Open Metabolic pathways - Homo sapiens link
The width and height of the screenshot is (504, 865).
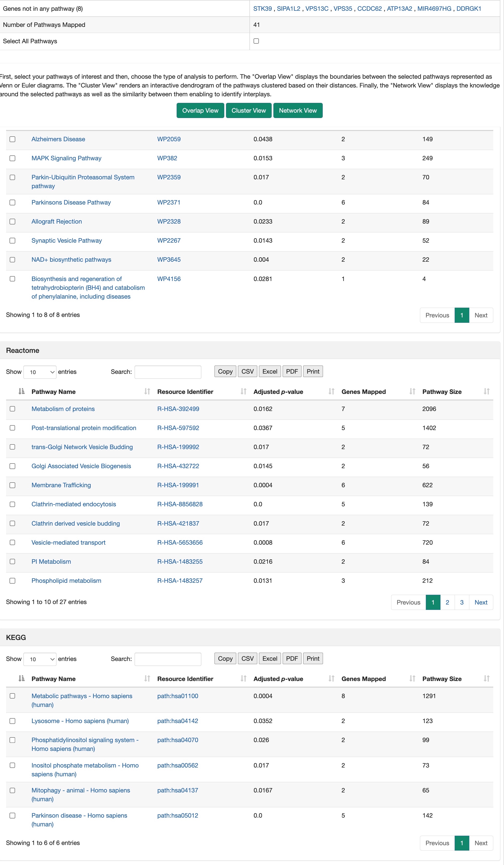point(82,700)
